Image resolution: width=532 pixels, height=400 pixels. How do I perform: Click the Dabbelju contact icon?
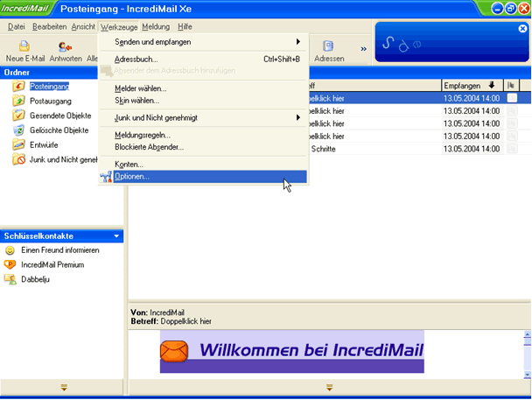pyautogui.click(x=10, y=279)
